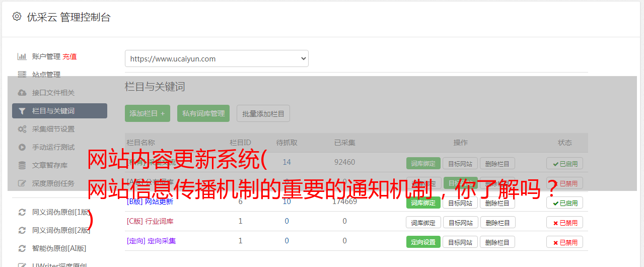Toggle the 已启用 status of [B版] 网站更新
644x267 pixels.
click(564, 203)
